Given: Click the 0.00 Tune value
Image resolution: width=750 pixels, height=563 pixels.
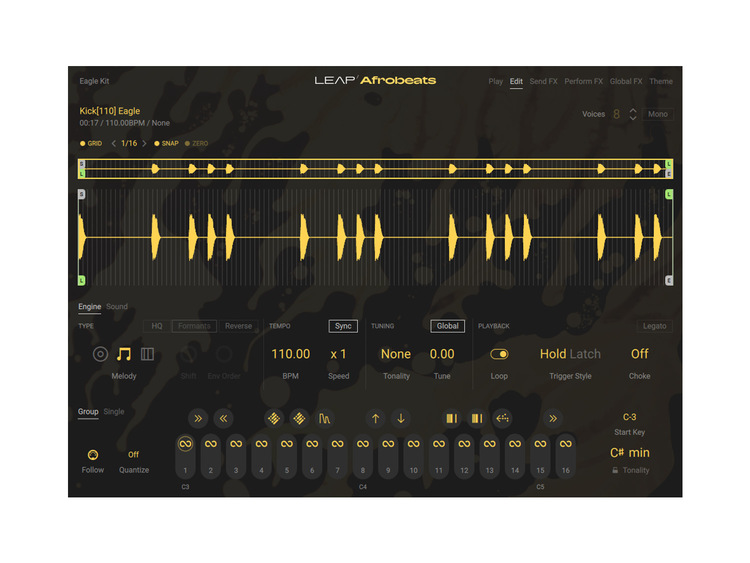Looking at the screenshot, I should (x=442, y=354).
